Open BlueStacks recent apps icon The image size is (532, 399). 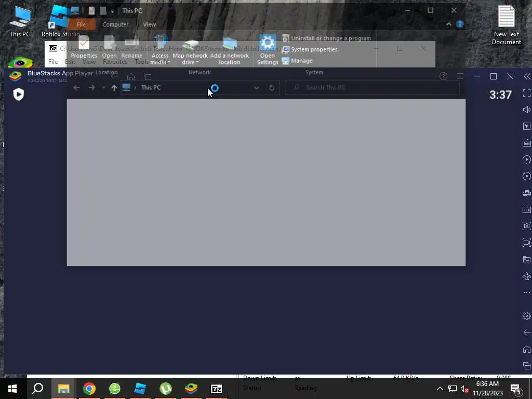[527, 366]
